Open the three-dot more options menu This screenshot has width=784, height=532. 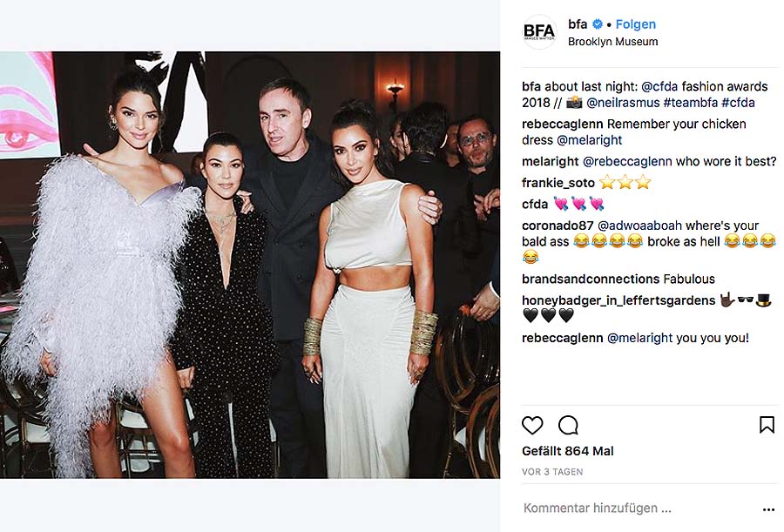768,509
